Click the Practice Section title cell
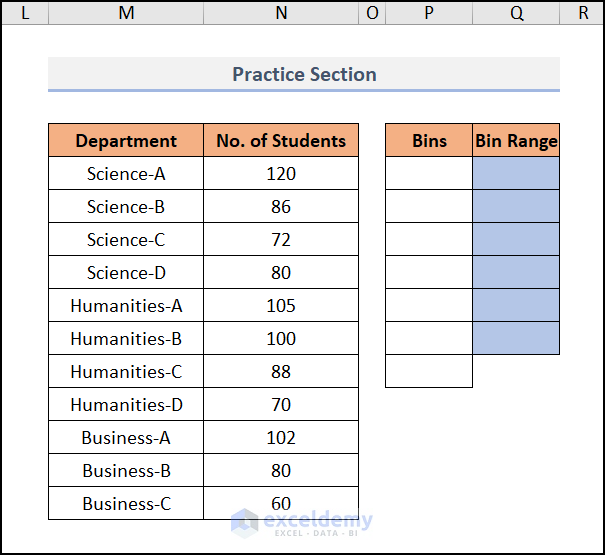This screenshot has width=605, height=555. (304, 74)
